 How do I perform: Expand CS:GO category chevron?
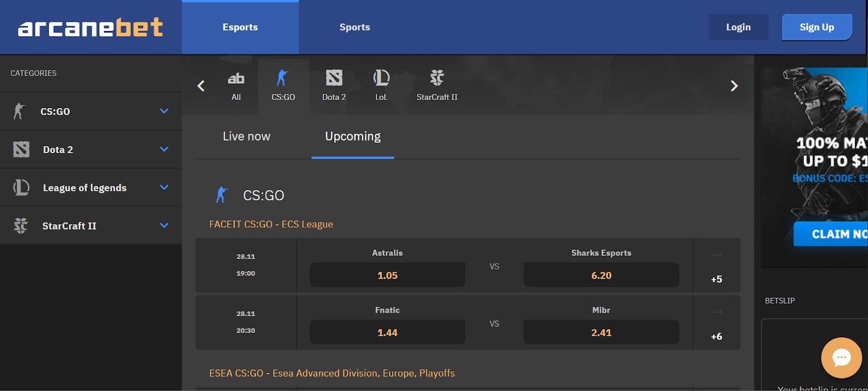[x=164, y=111]
